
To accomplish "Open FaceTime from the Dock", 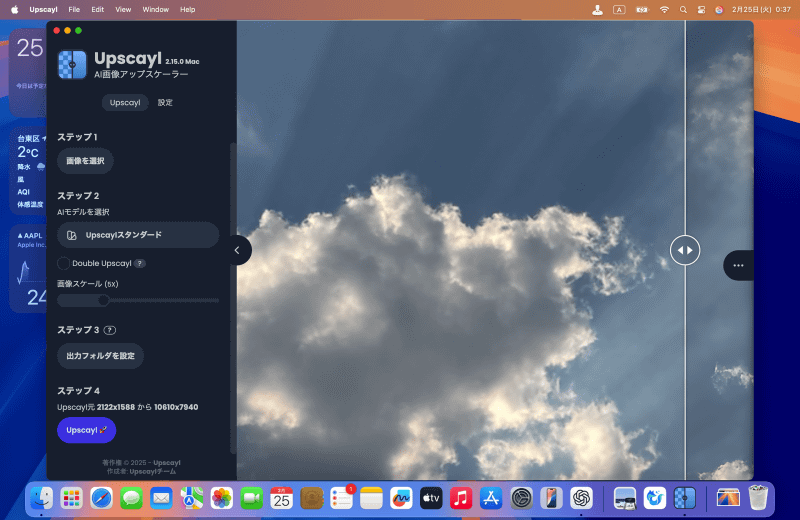I will tap(252, 498).
